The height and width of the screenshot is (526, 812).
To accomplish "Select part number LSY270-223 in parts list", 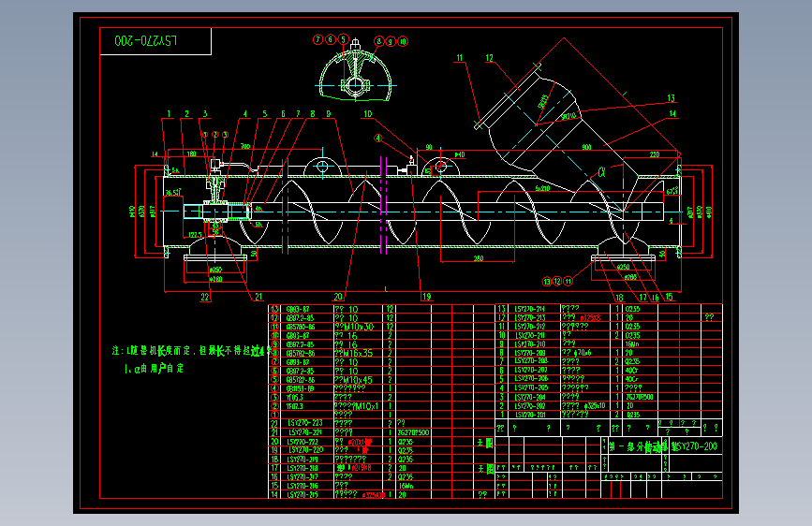I will pyautogui.click(x=305, y=423).
